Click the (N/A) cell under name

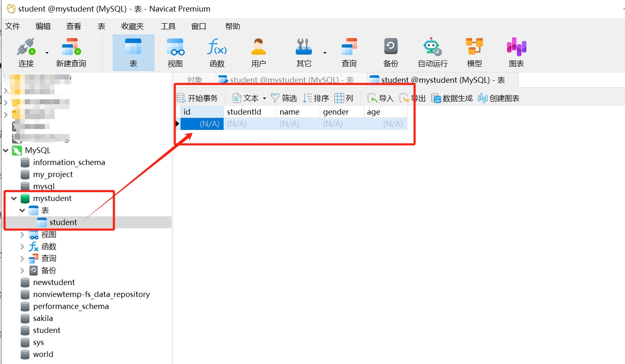click(x=290, y=124)
